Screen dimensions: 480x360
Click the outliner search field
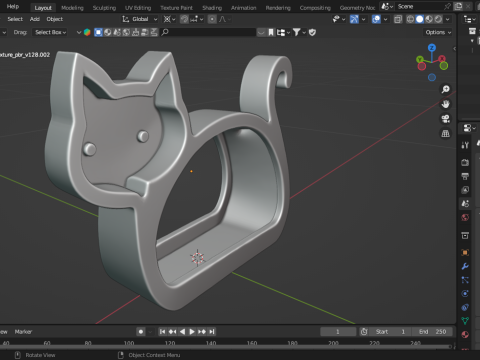[208, 32]
